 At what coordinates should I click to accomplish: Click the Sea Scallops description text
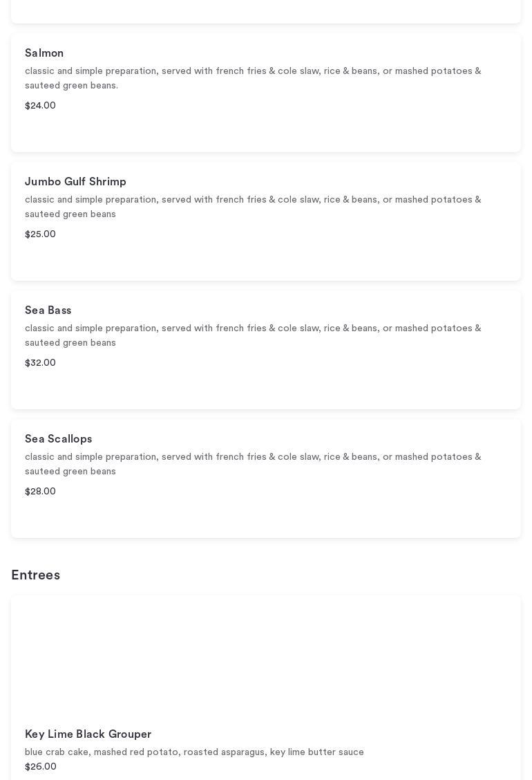point(253,464)
